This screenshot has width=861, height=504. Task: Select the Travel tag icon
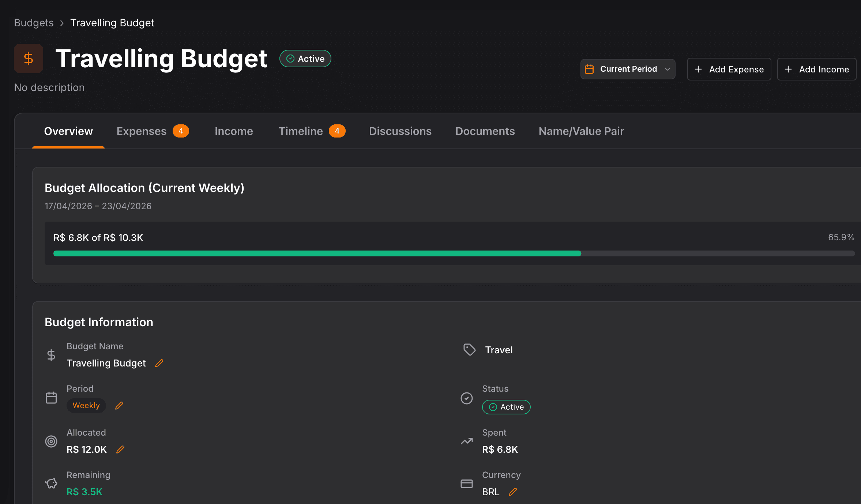[469, 350]
